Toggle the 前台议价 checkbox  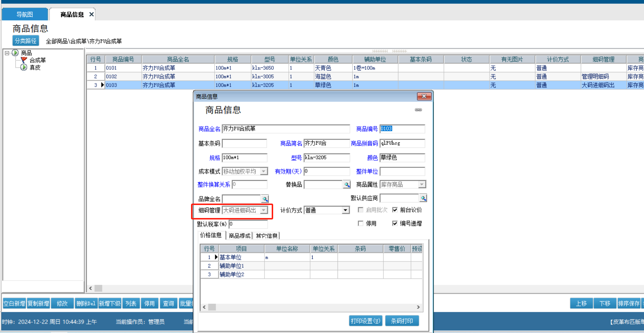[395, 210]
